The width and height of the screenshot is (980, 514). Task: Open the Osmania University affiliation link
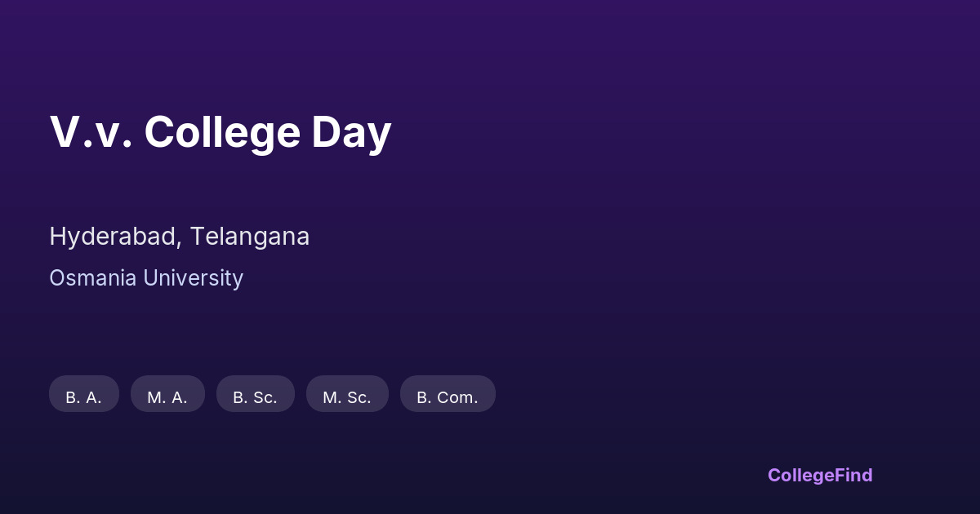(146, 278)
